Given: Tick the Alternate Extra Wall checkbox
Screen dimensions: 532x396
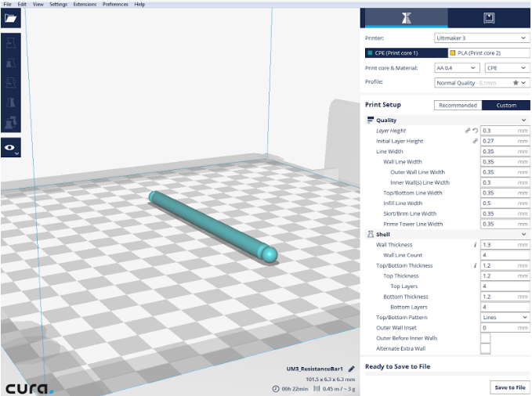Looking at the screenshot, I should 485,348.
